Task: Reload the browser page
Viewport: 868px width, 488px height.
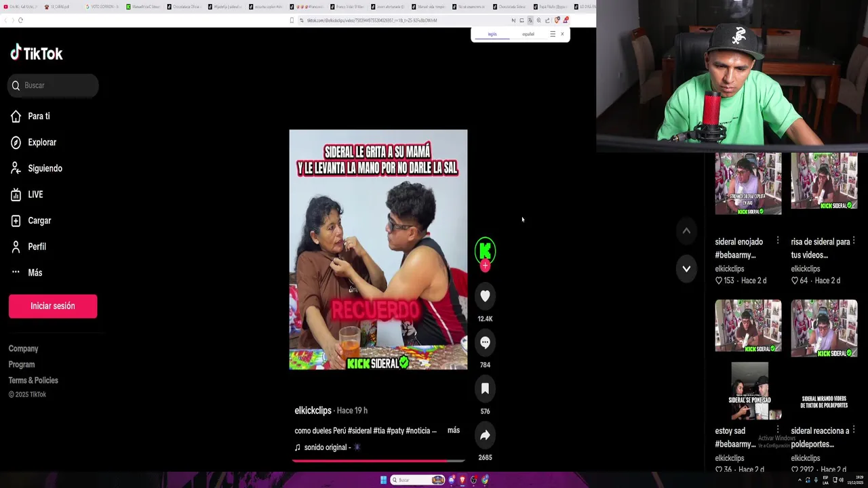Action: [x=21, y=20]
